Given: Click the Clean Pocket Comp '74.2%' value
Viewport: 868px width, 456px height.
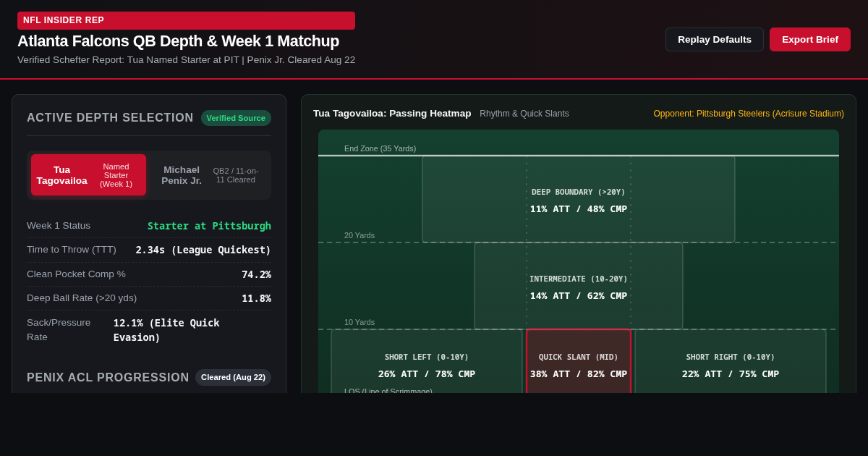Looking at the screenshot, I should pos(256,274).
